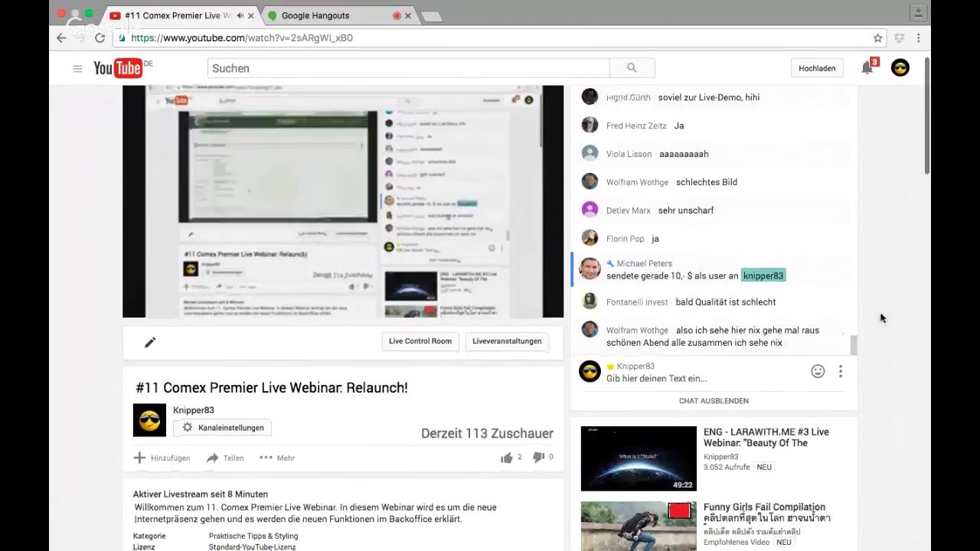Click the Knipper83 channel avatar under title
The width and height of the screenshot is (980, 551).
tap(149, 420)
